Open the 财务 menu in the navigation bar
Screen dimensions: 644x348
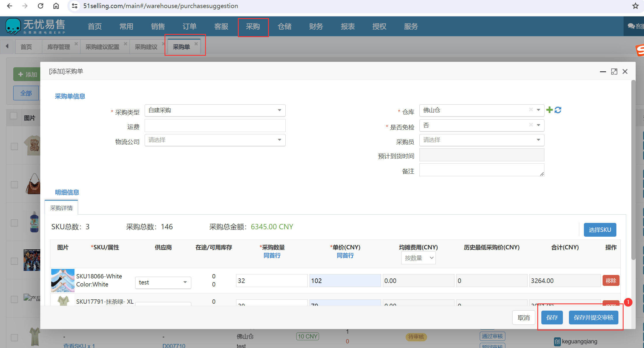coord(316,26)
